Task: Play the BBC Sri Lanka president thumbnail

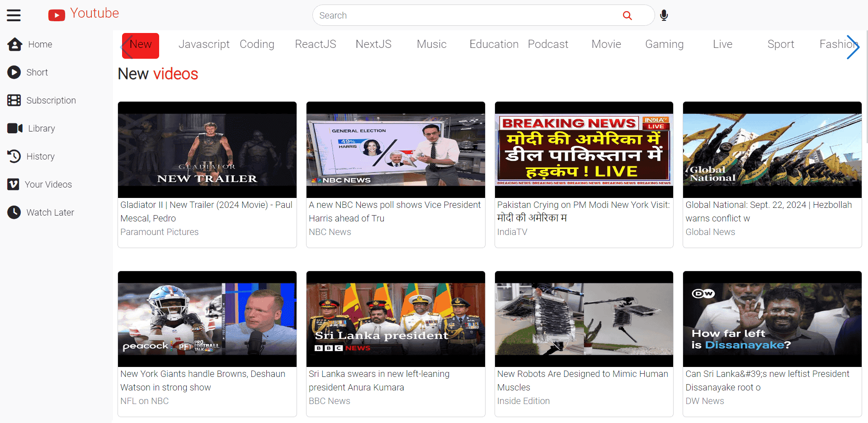Action: tap(396, 319)
